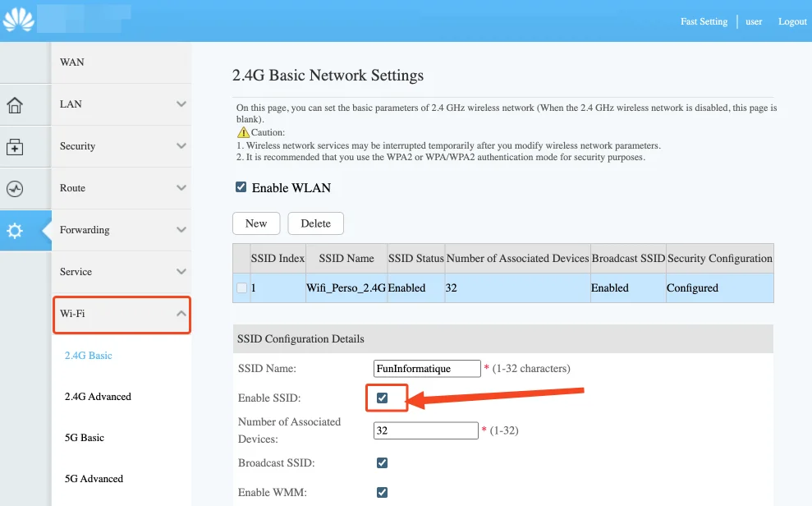The image size is (812, 506).
Task: Disable the Enable WLAN checkbox
Action: (241, 186)
